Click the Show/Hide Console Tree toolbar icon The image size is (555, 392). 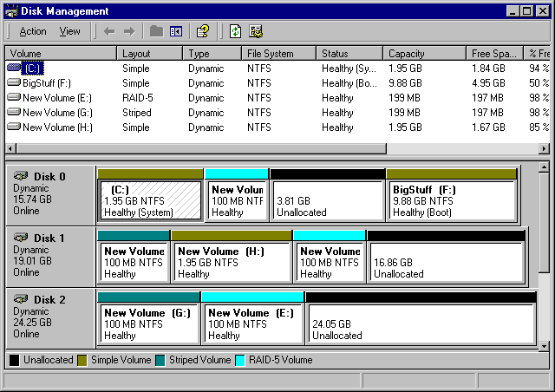(x=176, y=31)
